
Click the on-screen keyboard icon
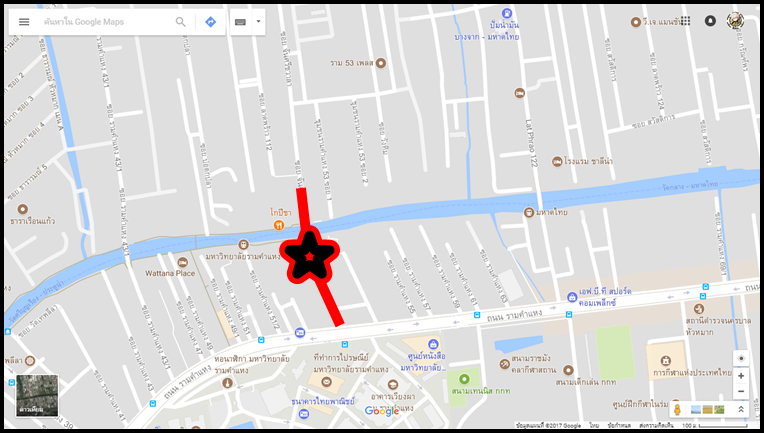[240, 22]
